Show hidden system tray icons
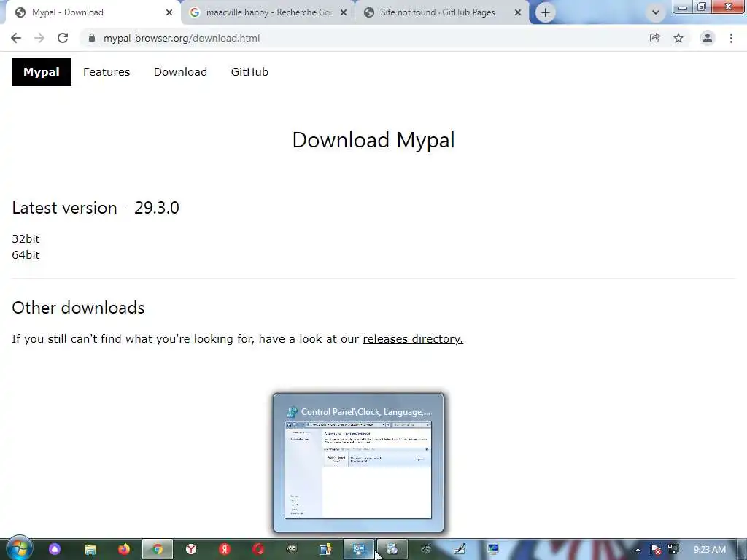Screen dimensions: 747x560 pyautogui.click(x=638, y=550)
